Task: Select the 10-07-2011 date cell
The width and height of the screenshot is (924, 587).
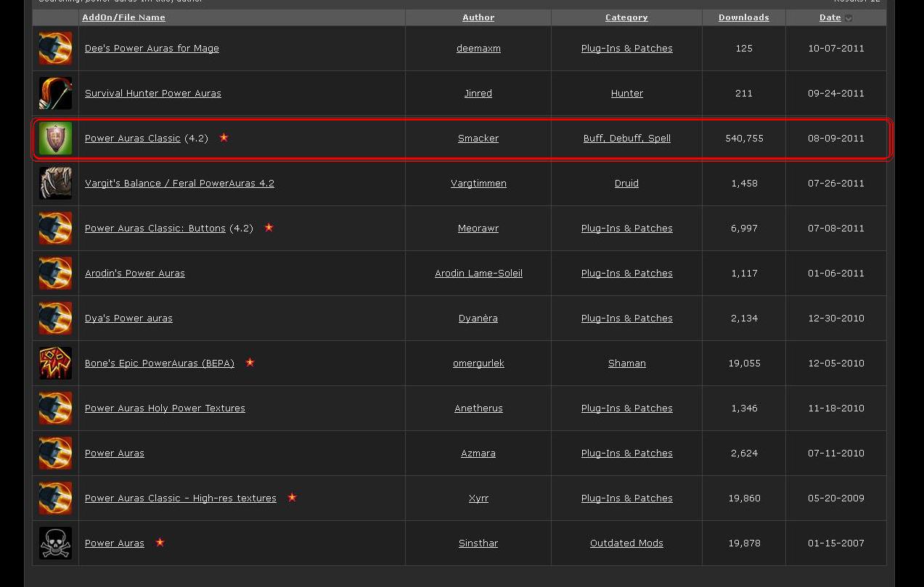Action: click(836, 49)
